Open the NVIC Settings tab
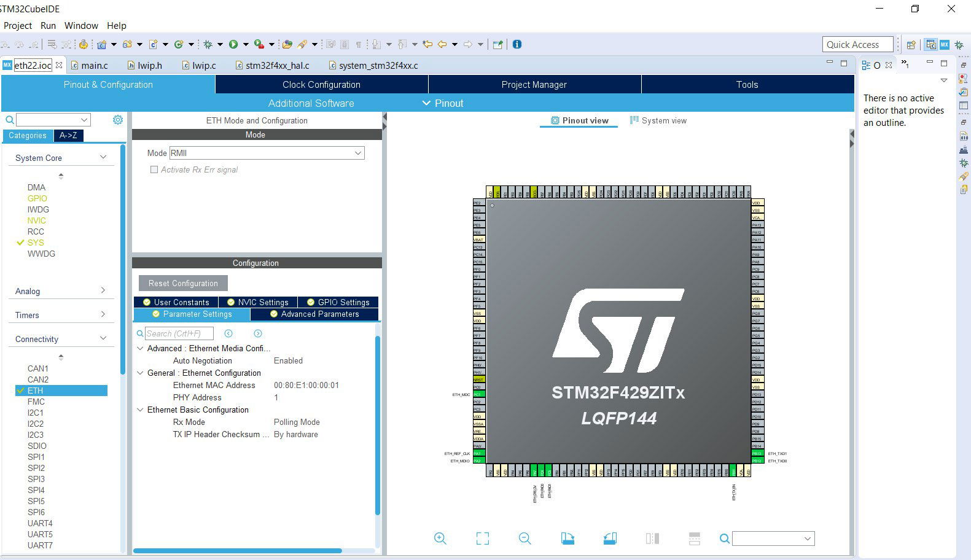 257,302
